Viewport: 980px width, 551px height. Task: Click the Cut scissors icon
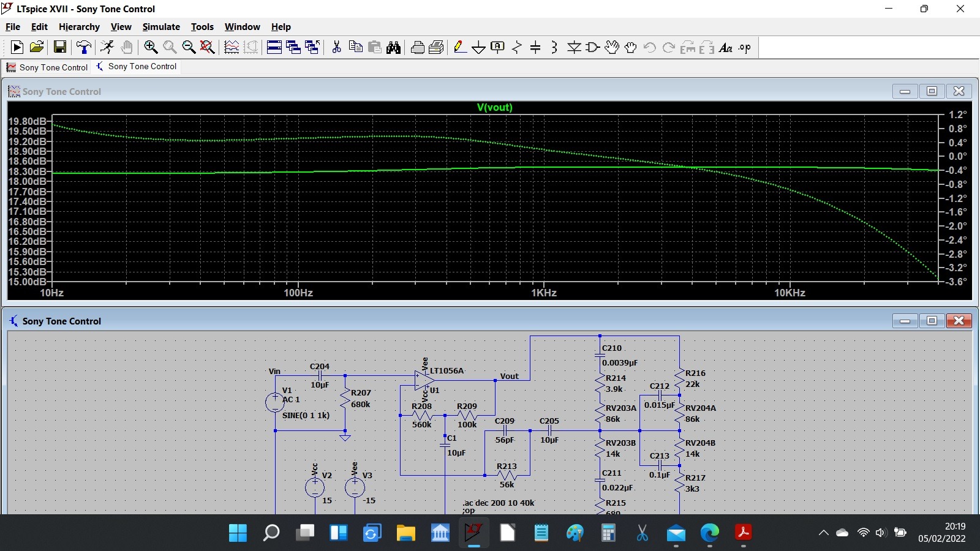[336, 47]
